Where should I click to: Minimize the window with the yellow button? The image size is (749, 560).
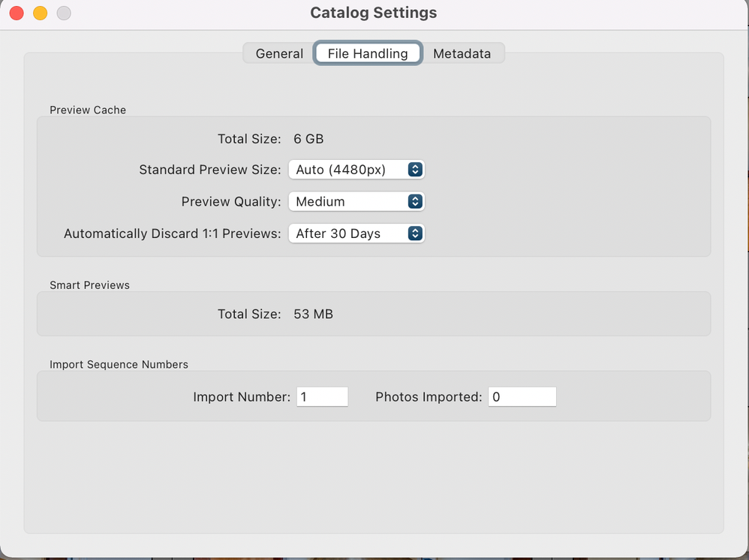[x=41, y=14]
